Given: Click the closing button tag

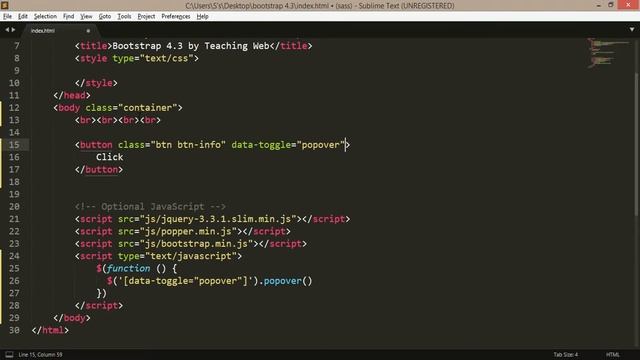Looking at the screenshot, I should 99,169.
